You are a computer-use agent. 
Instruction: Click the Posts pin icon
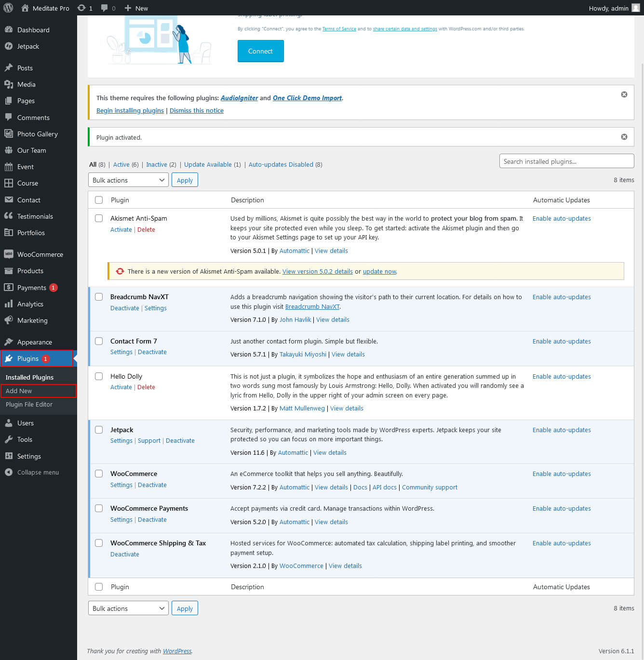point(9,67)
